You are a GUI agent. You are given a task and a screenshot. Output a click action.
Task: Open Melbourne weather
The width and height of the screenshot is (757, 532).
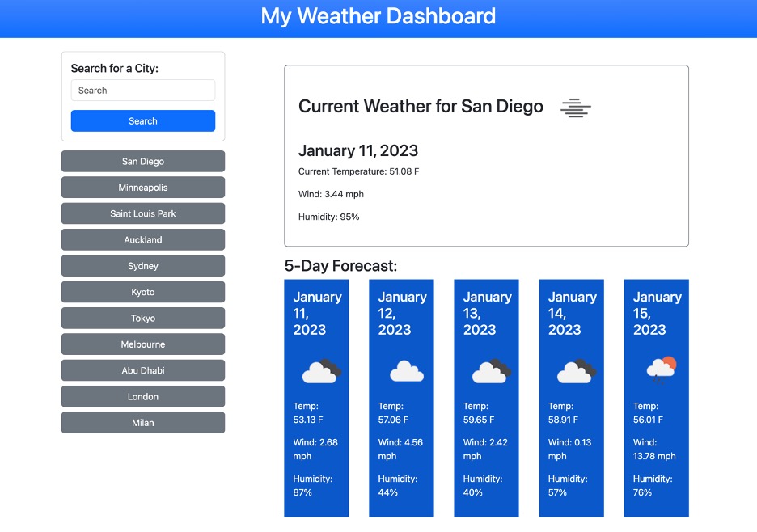click(x=142, y=344)
